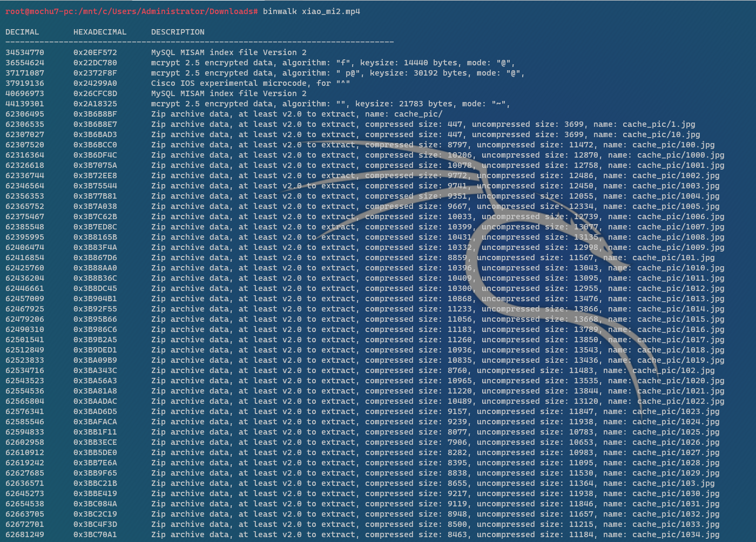The image size is (756, 542).
Task: Click hex value 0x3B72EE8
Action: (x=95, y=175)
